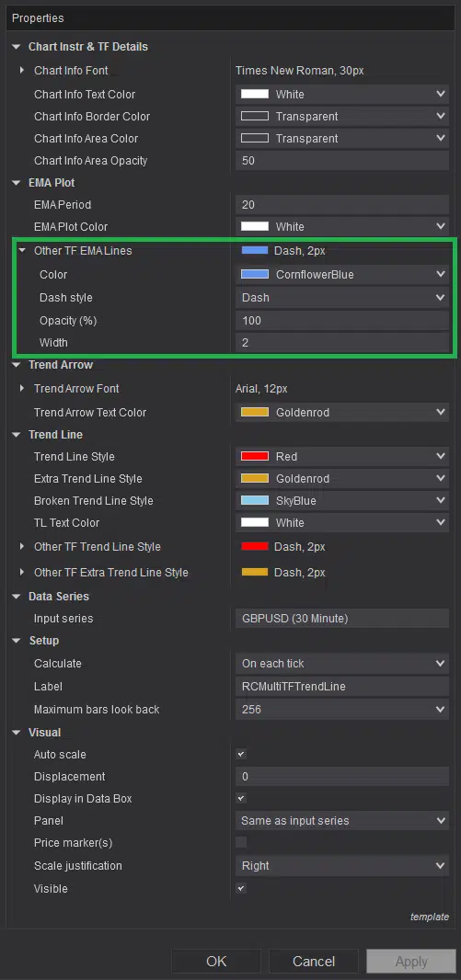This screenshot has height=980, width=461.
Task: Open the Calculate dropdown set to On each tick
Action: point(342,663)
